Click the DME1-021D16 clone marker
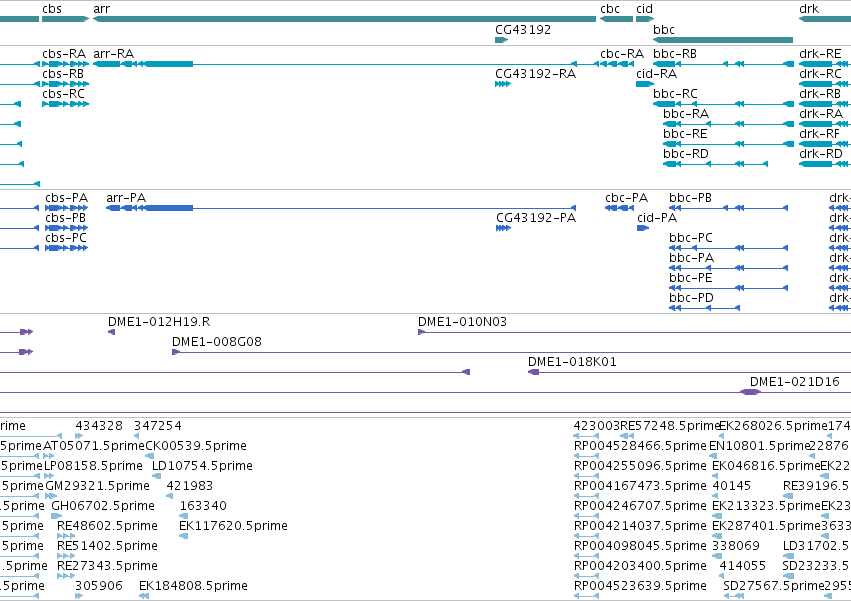851x601 pixels. coord(750,393)
